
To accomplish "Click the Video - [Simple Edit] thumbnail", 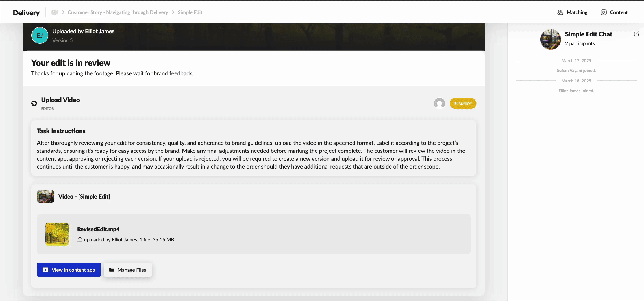I will pos(45,196).
